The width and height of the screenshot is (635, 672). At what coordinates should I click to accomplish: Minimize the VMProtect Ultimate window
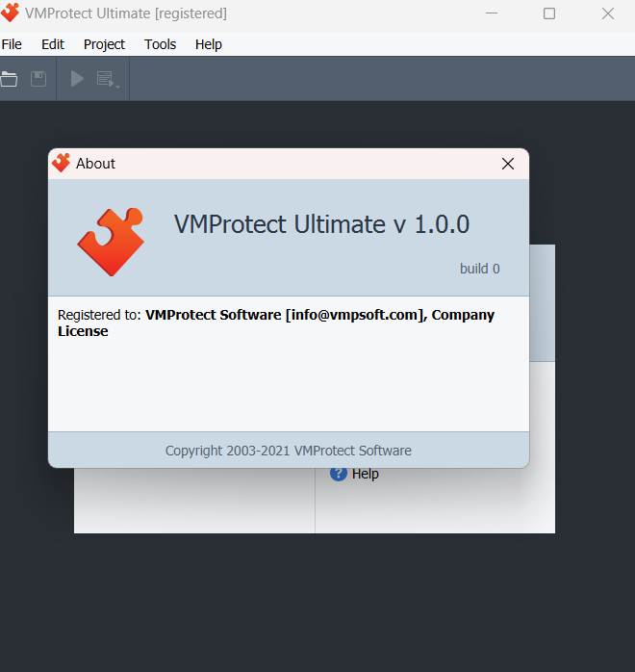coord(491,13)
